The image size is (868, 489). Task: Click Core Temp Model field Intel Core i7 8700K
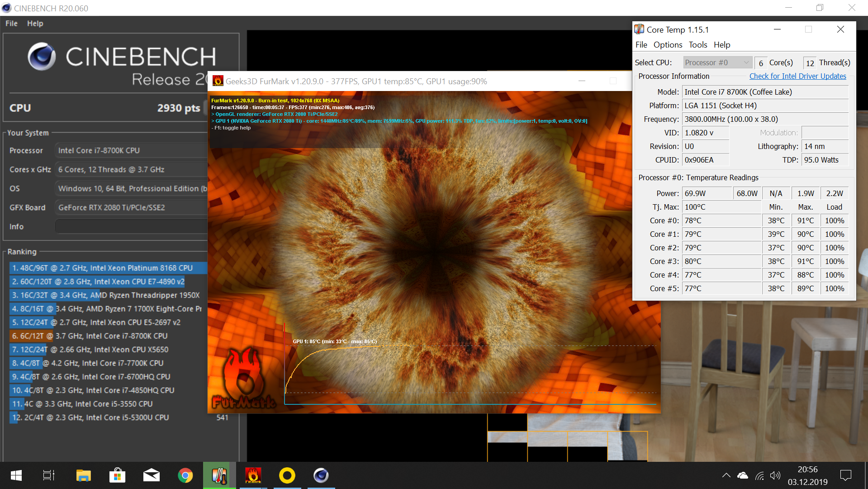[765, 92]
